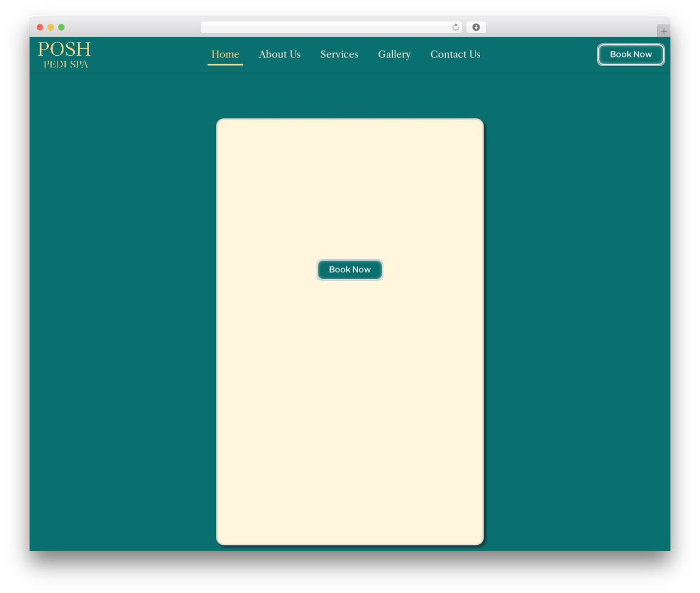The width and height of the screenshot is (700, 593).
Task: Go to the About Us page
Action: point(279,54)
